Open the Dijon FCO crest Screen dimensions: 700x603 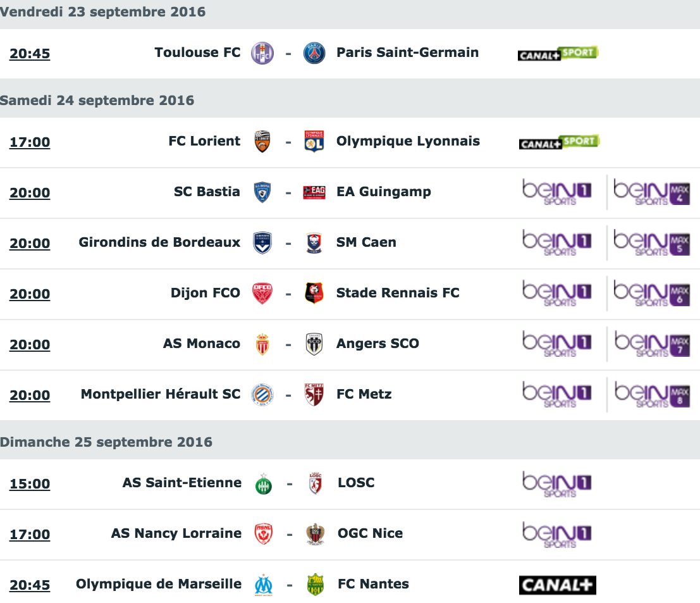[x=262, y=294]
